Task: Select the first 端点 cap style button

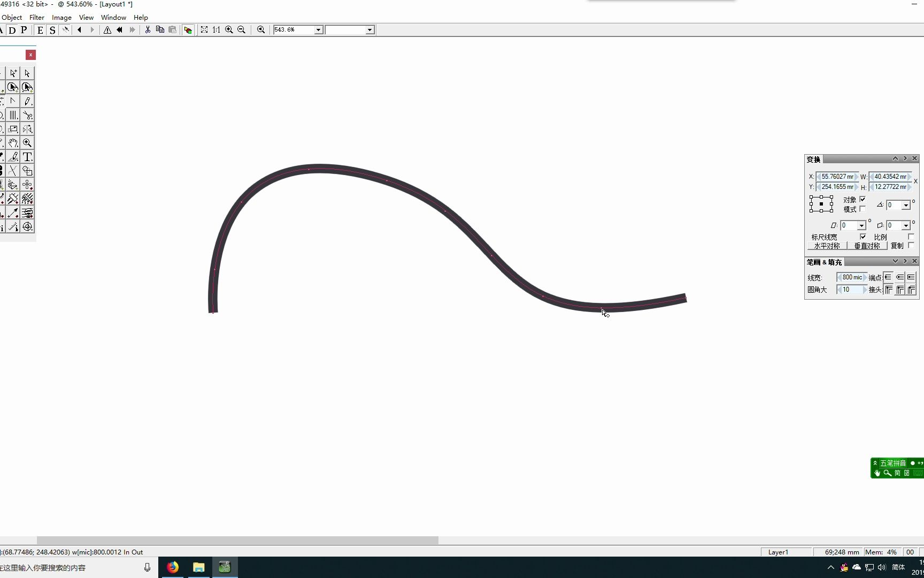Action: coord(889,277)
